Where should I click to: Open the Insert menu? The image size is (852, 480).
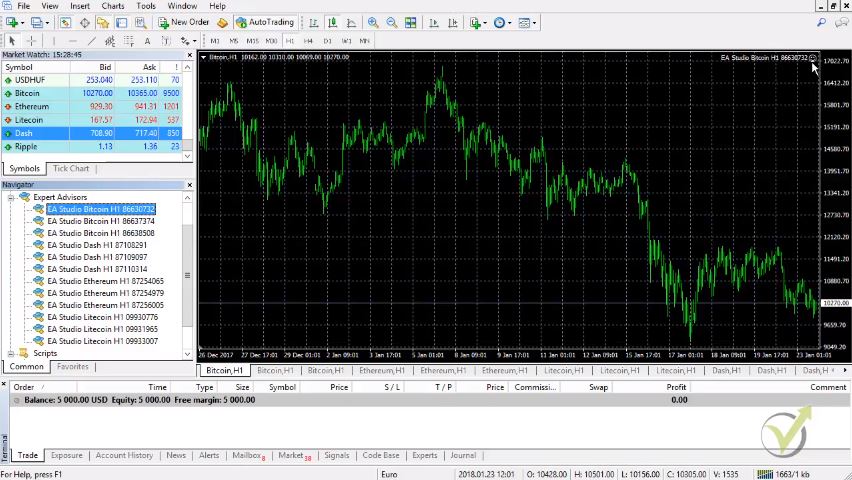pos(80,6)
